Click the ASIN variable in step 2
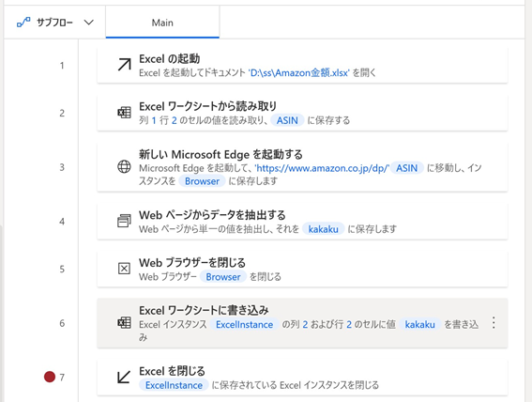Viewport: 532px width, 402px height. (x=287, y=120)
